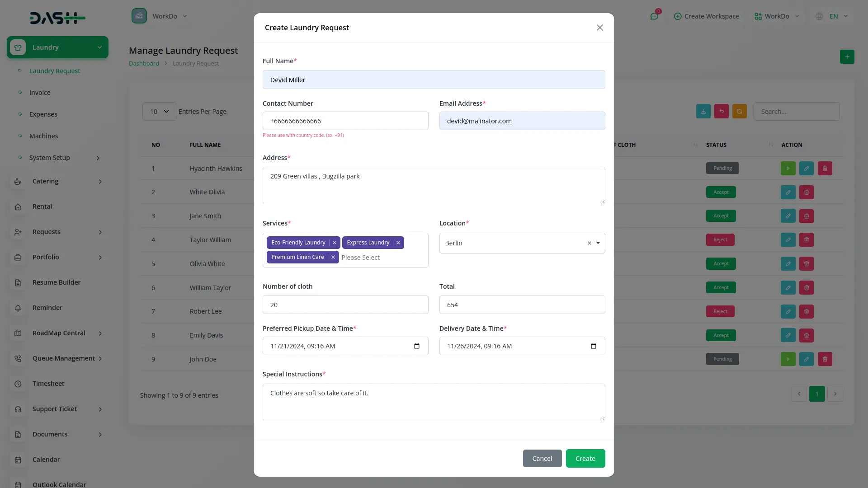This screenshot has width=868, height=488.
Task: Click the red undo/reset icon near search
Action: pos(721,111)
